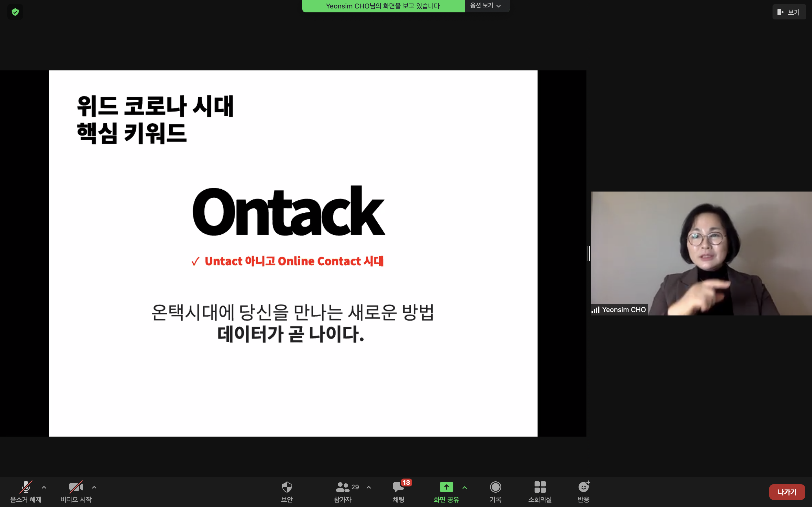Click the green Share Screen (화면 공유) icon
This screenshot has width=812, height=507.
446,487
